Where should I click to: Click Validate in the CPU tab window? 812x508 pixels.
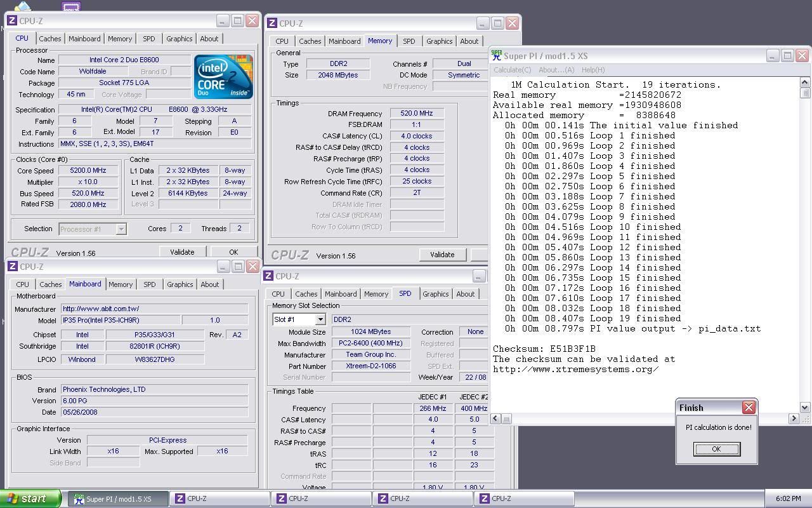pyautogui.click(x=182, y=252)
